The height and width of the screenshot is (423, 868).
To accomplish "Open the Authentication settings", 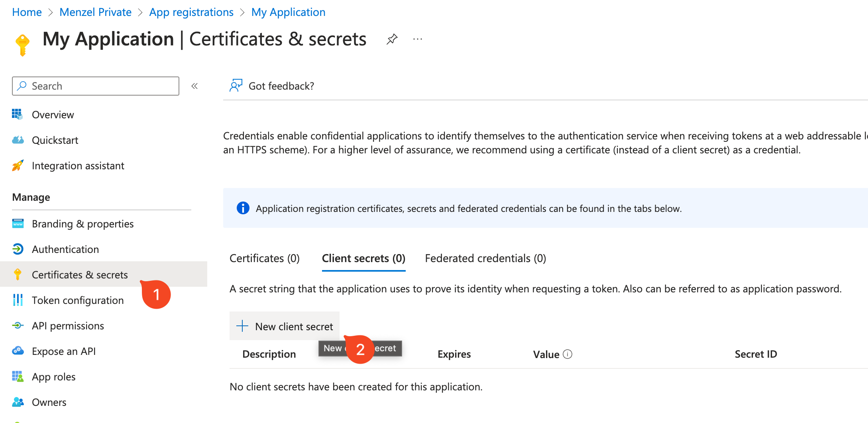I will click(65, 249).
